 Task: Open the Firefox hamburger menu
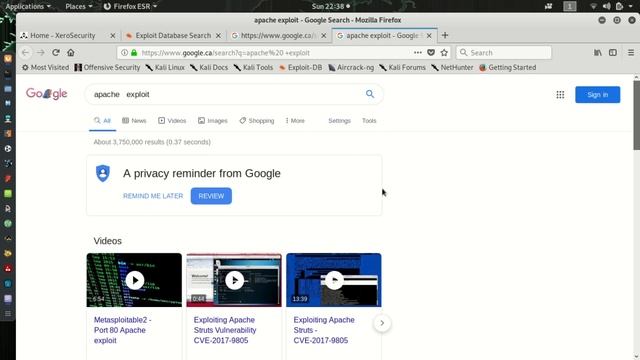pos(631,52)
